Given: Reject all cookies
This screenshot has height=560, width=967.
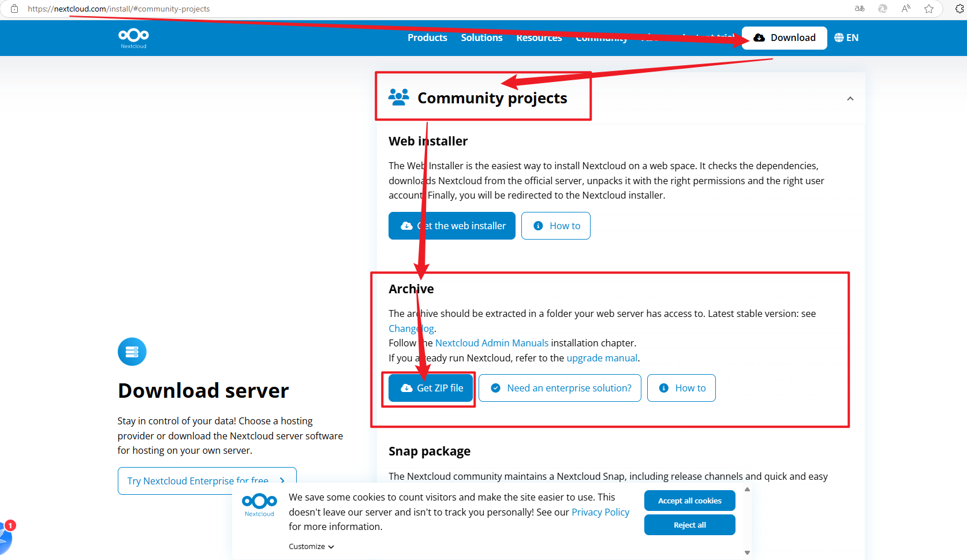Looking at the screenshot, I should click(x=689, y=525).
